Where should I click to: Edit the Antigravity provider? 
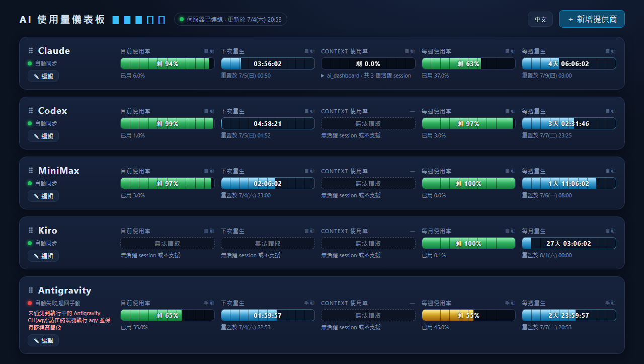(43, 340)
